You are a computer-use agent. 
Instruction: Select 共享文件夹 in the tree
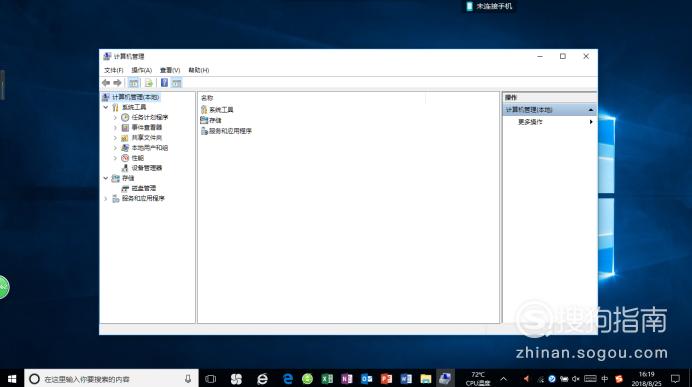pos(147,138)
